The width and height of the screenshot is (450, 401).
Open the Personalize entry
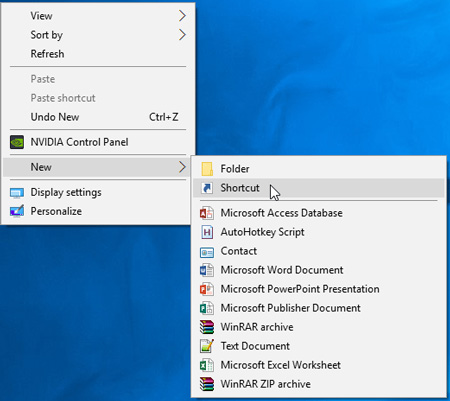[x=97, y=211]
